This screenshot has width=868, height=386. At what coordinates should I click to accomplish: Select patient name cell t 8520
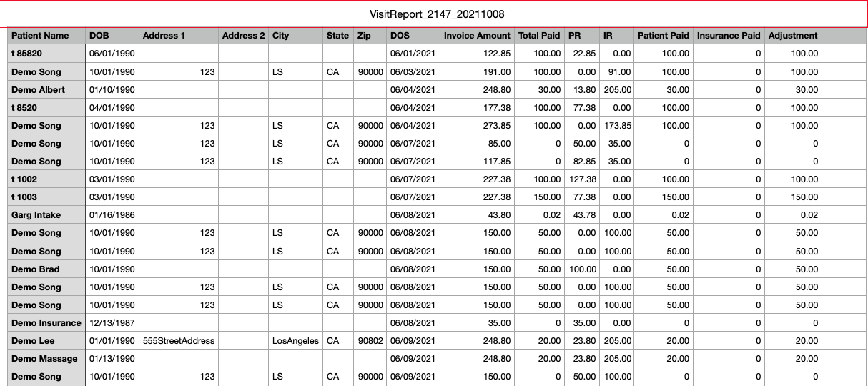[x=46, y=107]
